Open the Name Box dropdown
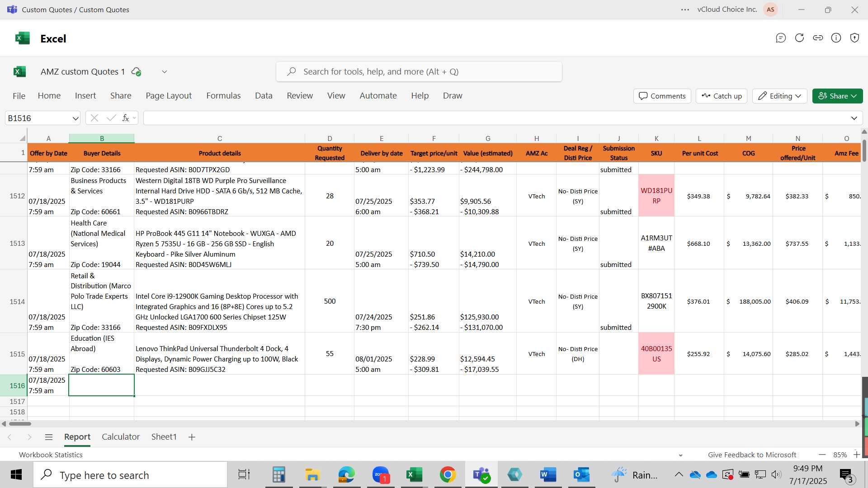868x488 pixels. click(x=75, y=118)
